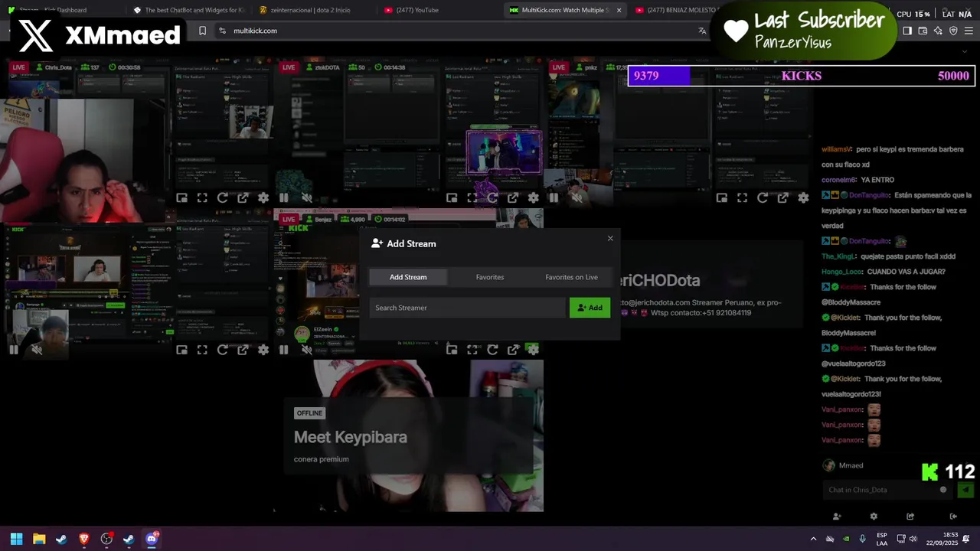Open ESP LAA keyboard language switcher
The height and width of the screenshot is (551, 980).
click(x=882, y=539)
